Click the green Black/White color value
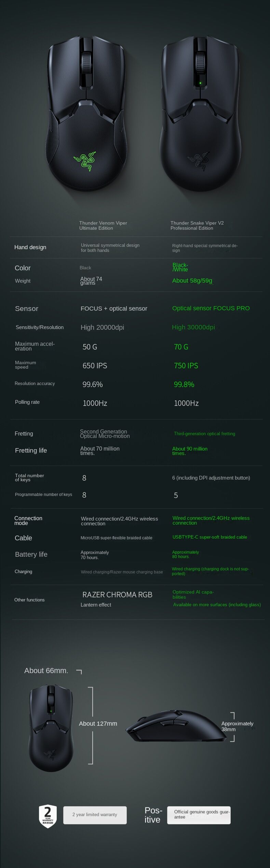The width and height of the screenshot is (270, 868). click(180, 267)
